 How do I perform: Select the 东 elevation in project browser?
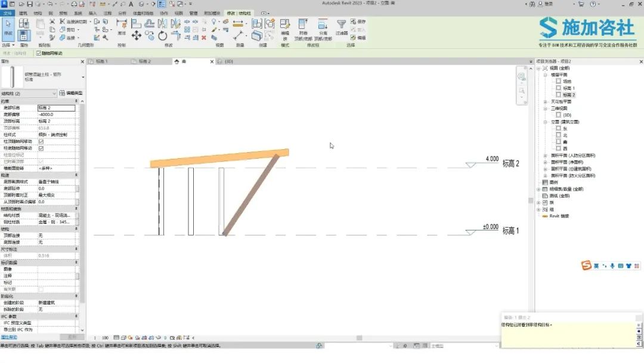click(x=565, y=129)
